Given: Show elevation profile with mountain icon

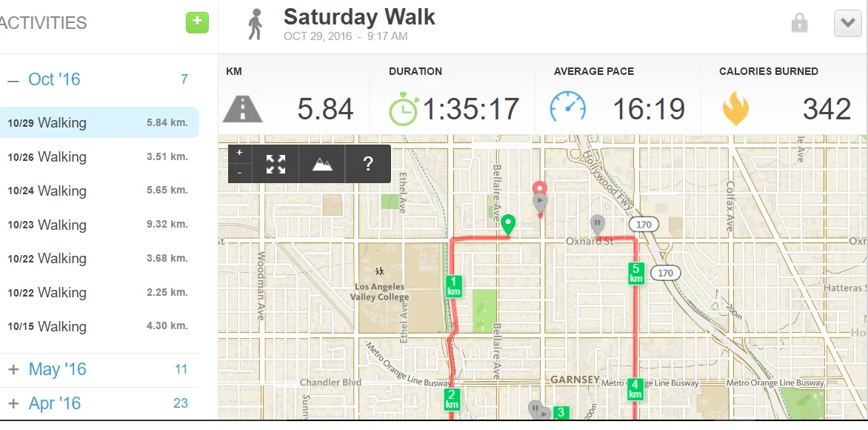Looking at the screenshot, I should 322,164.
